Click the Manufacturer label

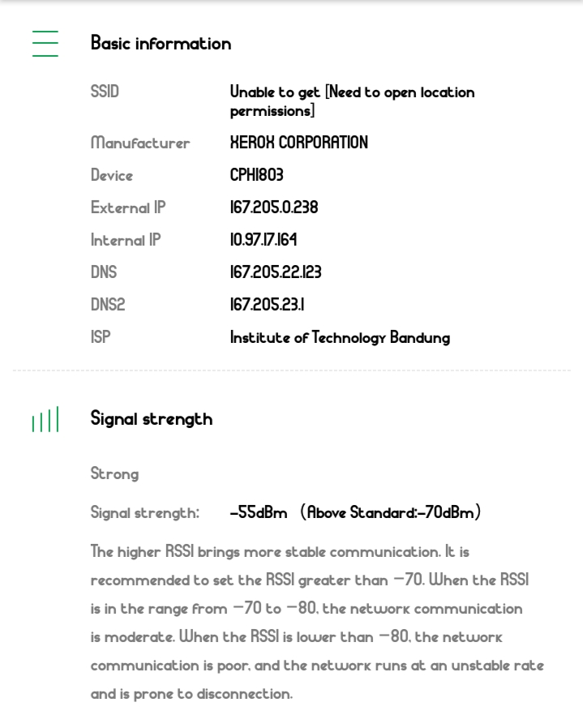(140, 143)
